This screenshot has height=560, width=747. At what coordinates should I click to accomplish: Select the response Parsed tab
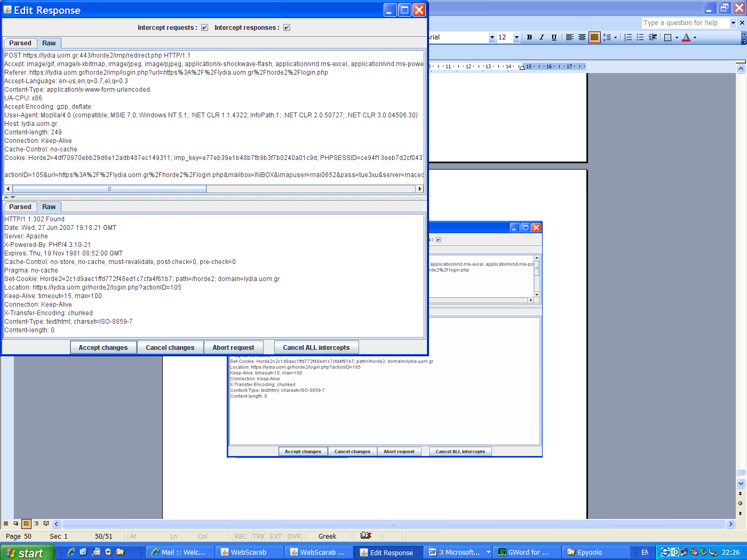[20, 207]
